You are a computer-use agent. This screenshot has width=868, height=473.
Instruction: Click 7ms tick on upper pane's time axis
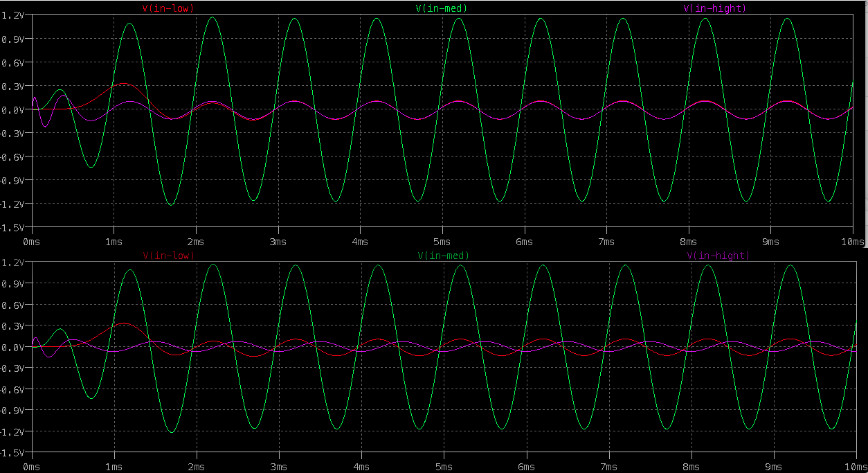point(606,242)
